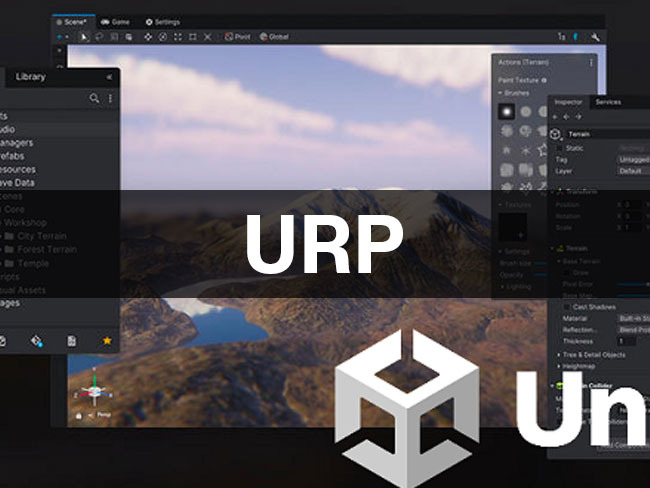Expand the City Terrain folder

click(x=2, y=236)
